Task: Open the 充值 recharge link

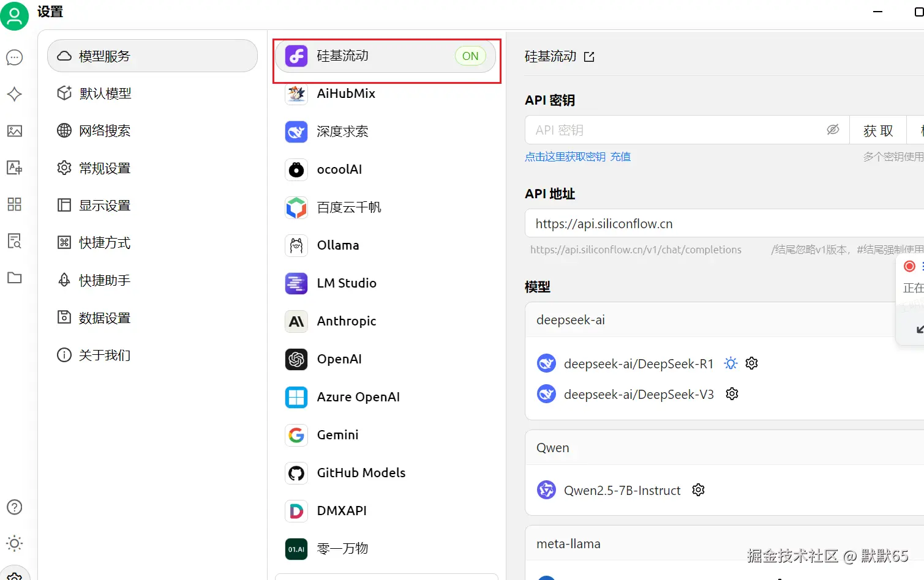Action: pos(620,157)
